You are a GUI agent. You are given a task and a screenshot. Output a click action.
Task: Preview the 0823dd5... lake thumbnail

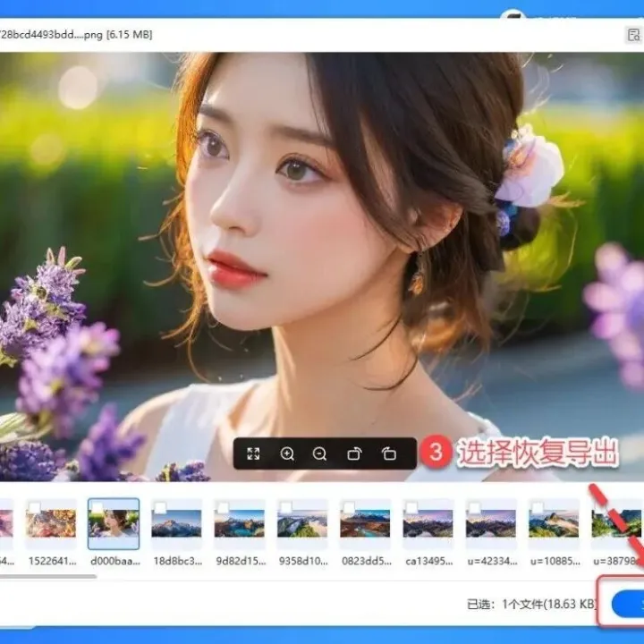[365, 523]
